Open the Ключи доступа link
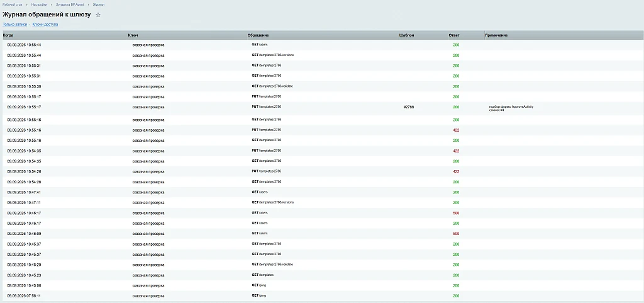The image size is (644, 303). pos(45,25)
